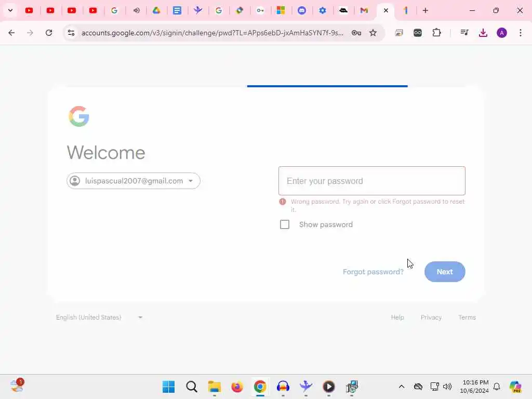The height and width of the screenshot is (399, 532).
Task: Open the tab search chevron in Chrome
Action: click(10, 10)
